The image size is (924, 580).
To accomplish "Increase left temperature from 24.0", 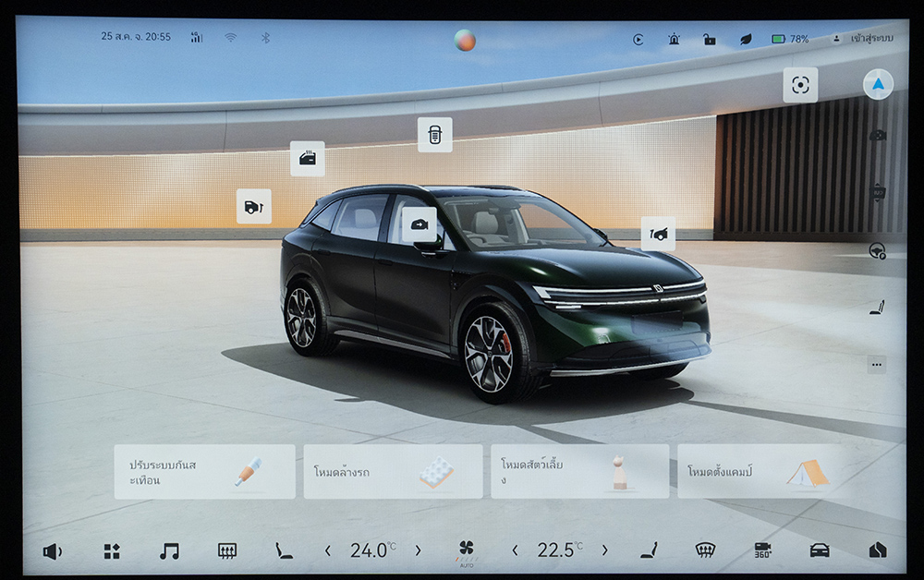I will pos(418,550).
